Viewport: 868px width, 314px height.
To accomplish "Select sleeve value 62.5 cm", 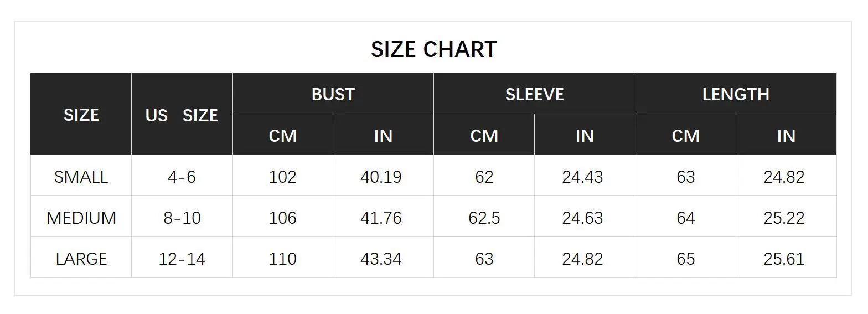I will (x=484, y=218).
